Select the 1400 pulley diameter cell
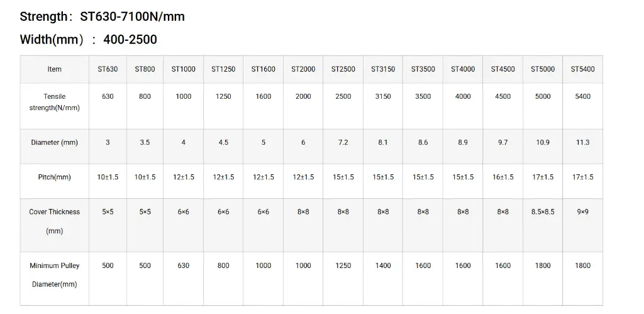The width and height of the screenshot is (644, 314). pos(383,266)
